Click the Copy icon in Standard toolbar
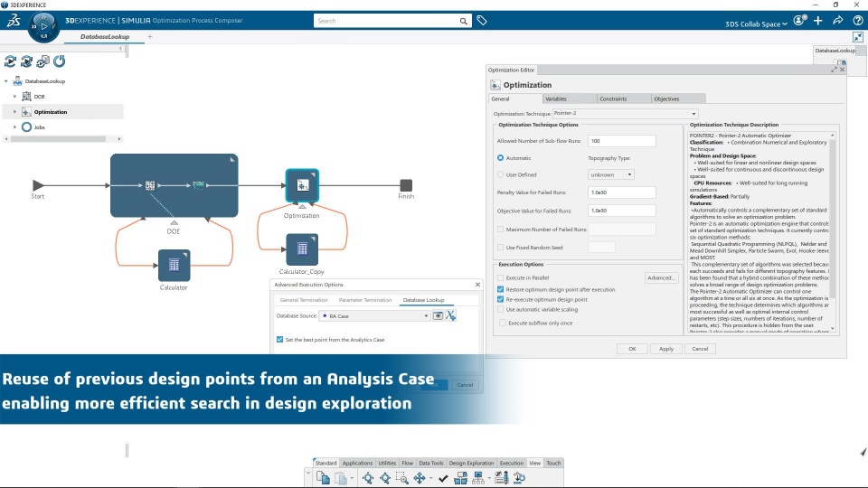The width and height of the screenshot is (868, 488). 323,477
